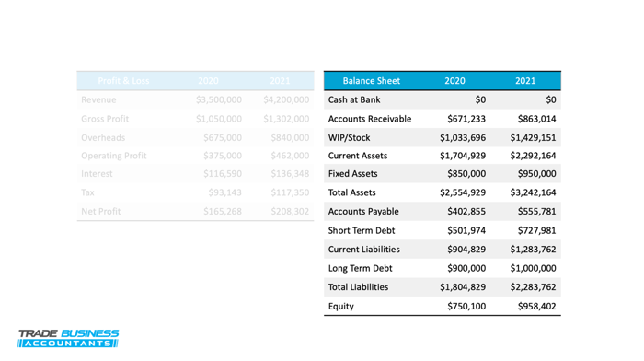Click Current Assets value $2,292,164
This screenshot has height=361, width=644.
click(x=533, y=156)
